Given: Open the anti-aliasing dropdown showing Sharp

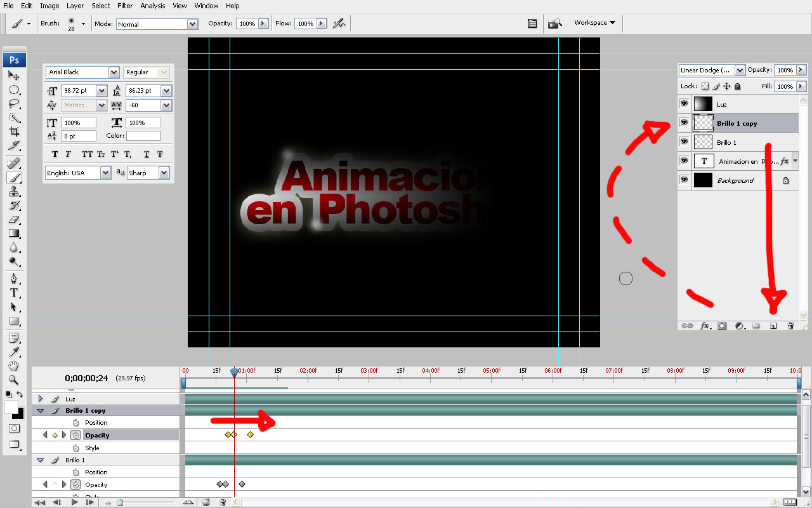Looking at the screenshot, I should pos(164,173).
